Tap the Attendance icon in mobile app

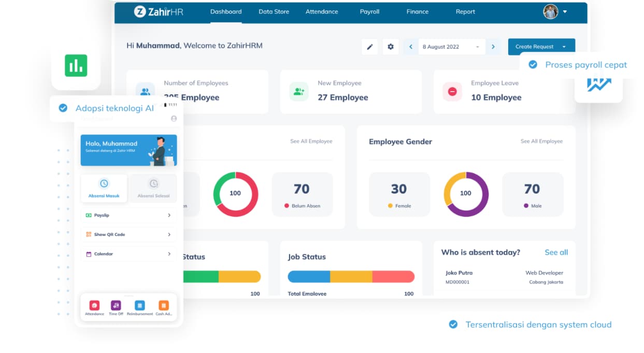94,306
